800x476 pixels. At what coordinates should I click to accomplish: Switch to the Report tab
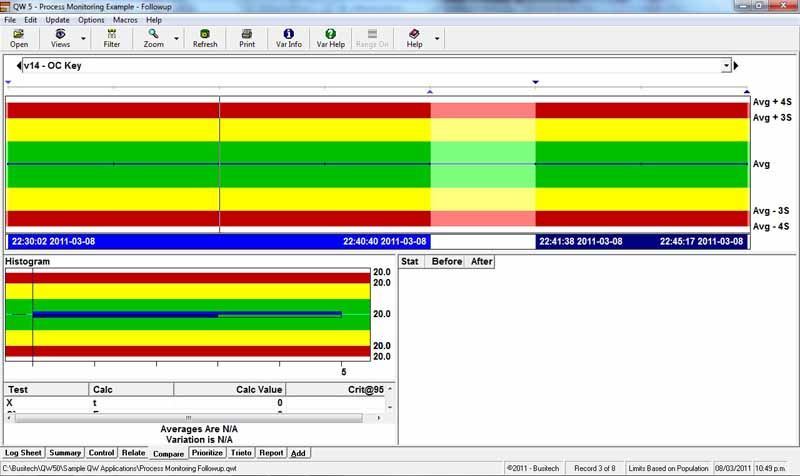click(271, 453)
